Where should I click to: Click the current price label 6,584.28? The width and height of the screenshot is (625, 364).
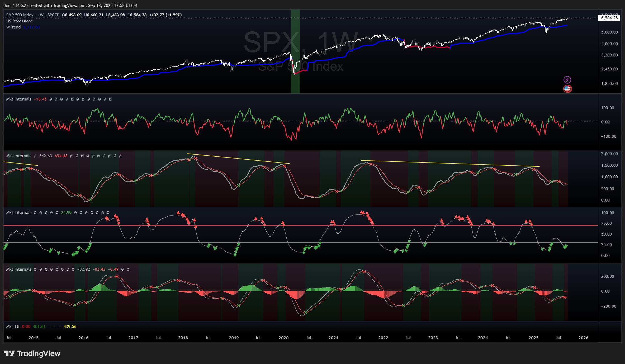(609, 18)
